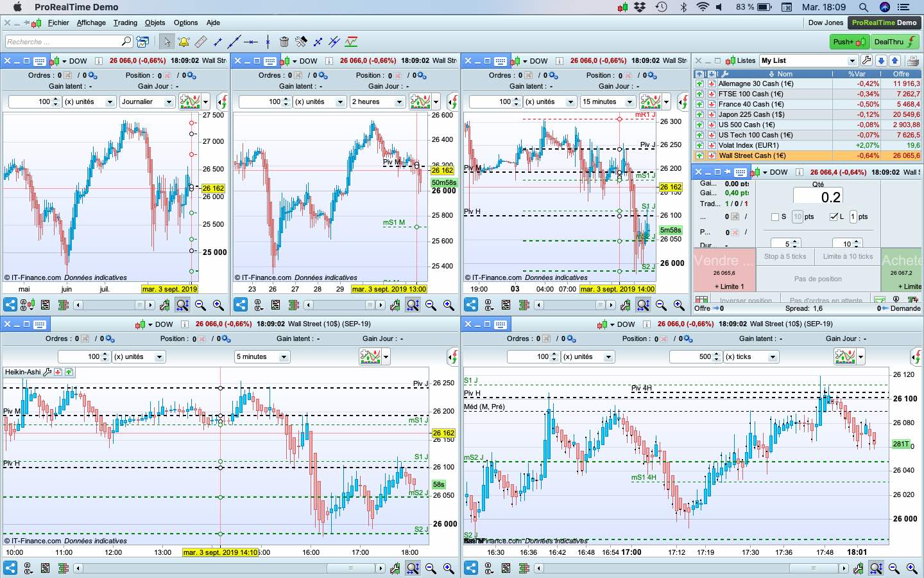Open the Options menu
The image size is (924, 578).
tap(185, 22)
